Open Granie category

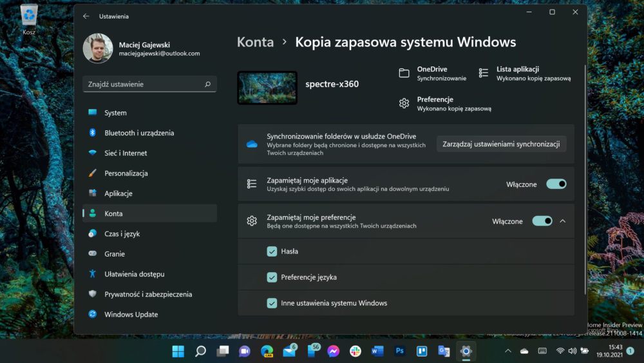click(149, 253)
